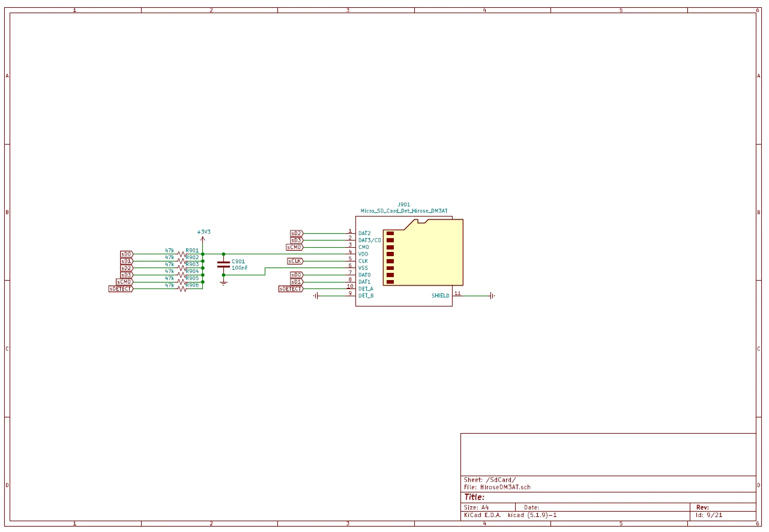Click the VDD pin name

[364, 254]
